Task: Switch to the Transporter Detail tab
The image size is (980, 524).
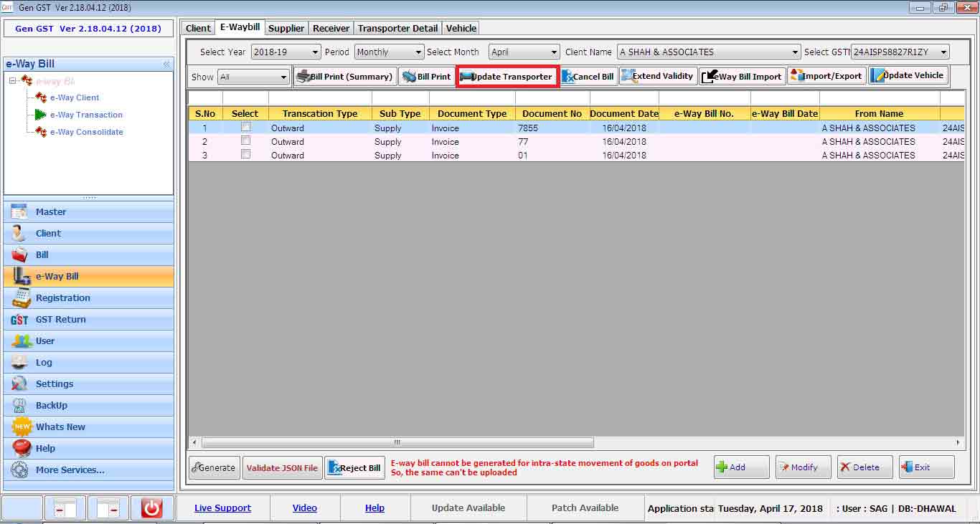Action: (x=397, y=28)
